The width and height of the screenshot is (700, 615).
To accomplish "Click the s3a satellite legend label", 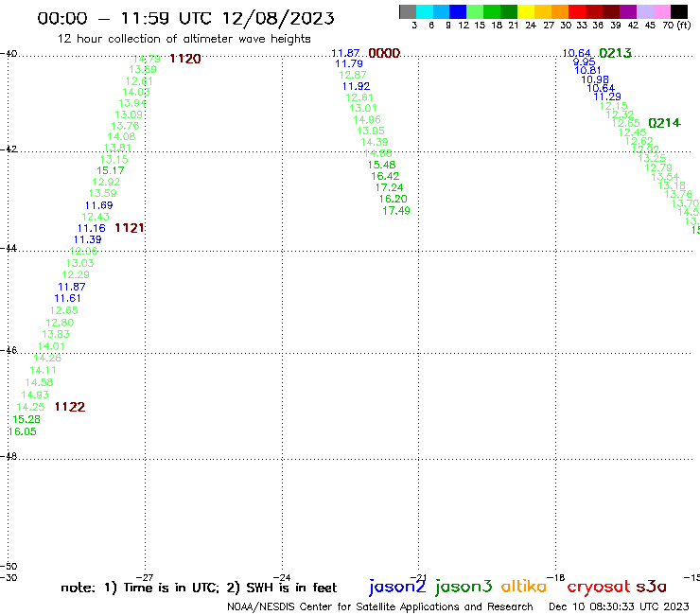I will pos(651,588).
